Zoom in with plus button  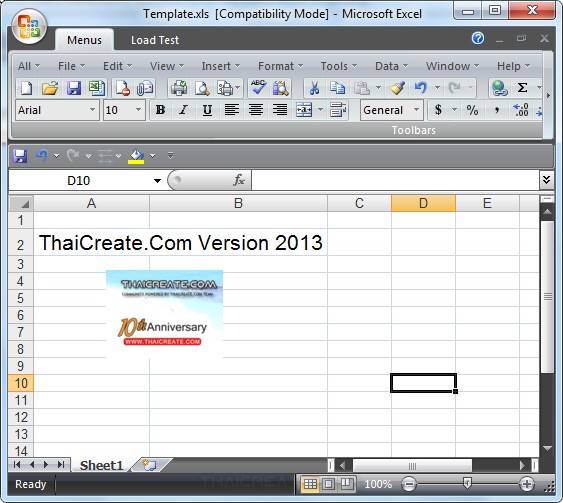(x=527, y=484)
